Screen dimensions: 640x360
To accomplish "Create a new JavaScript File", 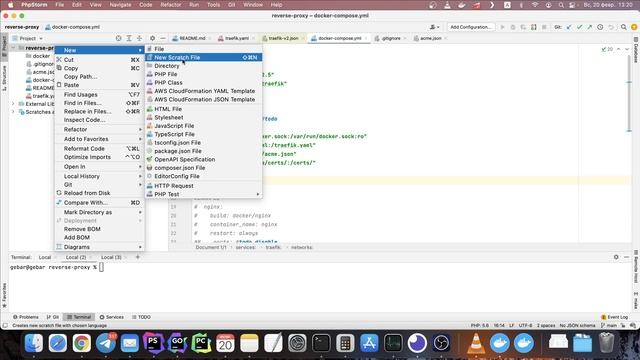I will click(x=203, y=126).
